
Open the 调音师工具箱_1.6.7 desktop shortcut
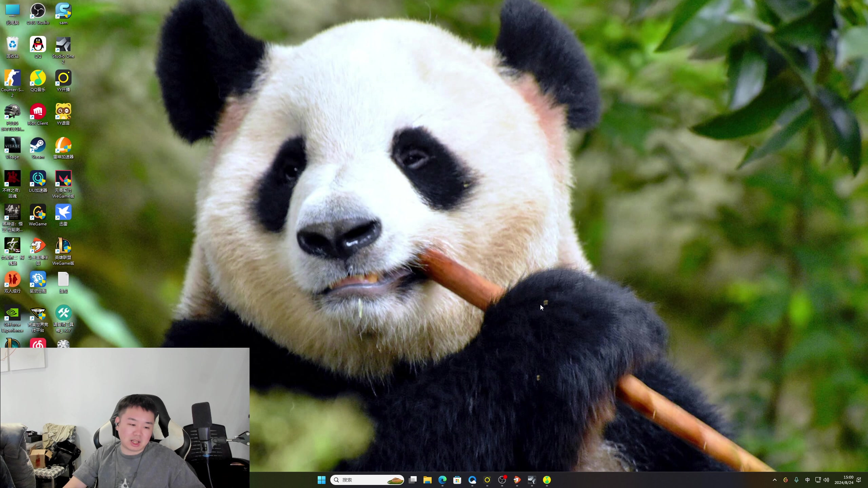[x=63, y=319]
